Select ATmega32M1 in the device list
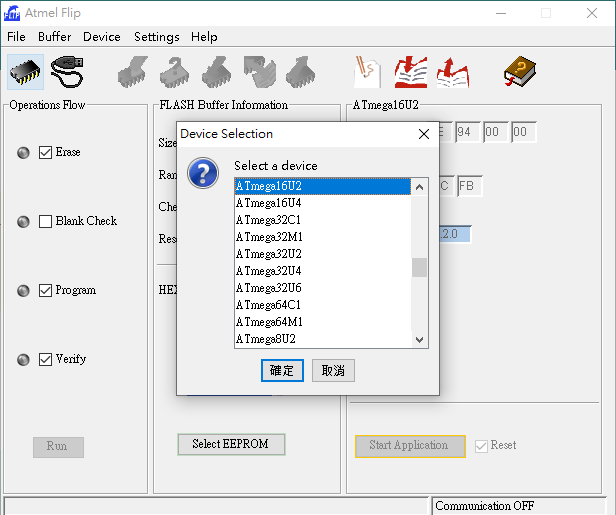 click(323, 237)
